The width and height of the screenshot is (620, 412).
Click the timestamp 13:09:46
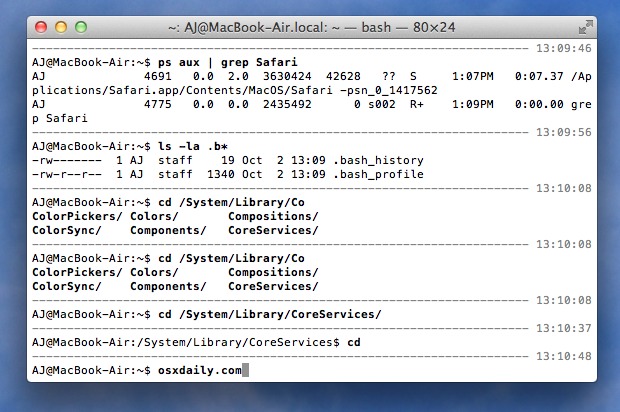(563, 48)
